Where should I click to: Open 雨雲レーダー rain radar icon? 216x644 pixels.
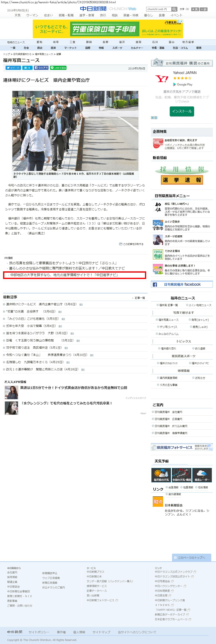202,475
